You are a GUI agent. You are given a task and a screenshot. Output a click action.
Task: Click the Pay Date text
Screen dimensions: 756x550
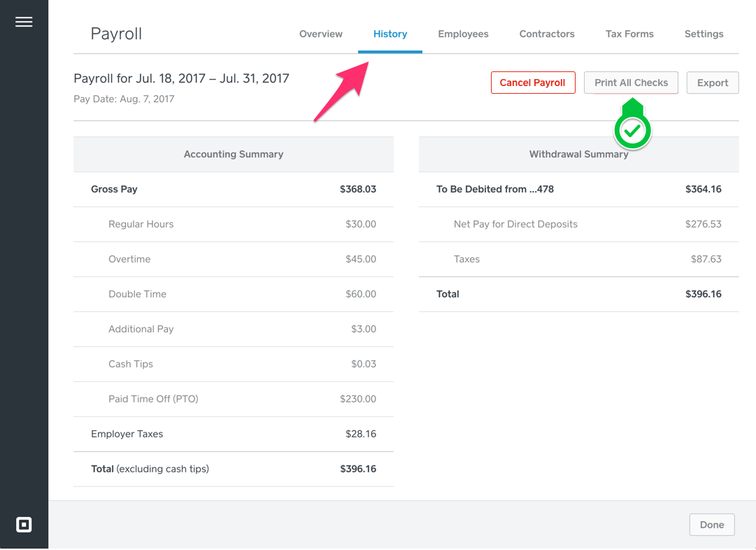(124, 99)
